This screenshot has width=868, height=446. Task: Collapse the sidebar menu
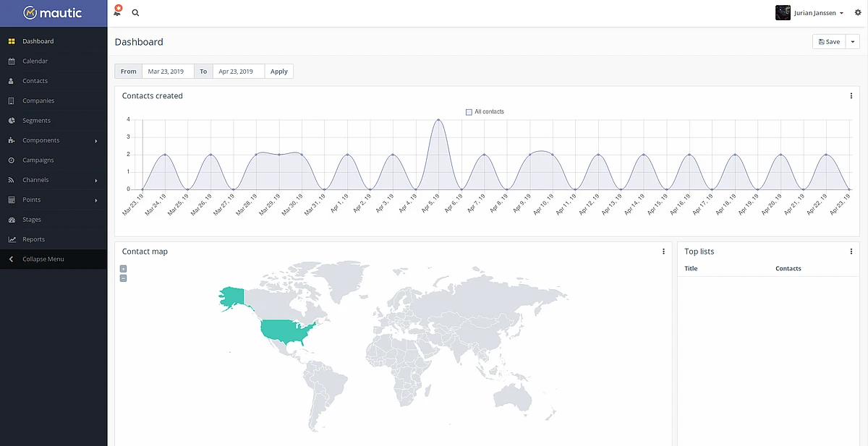click(x=43, y=259)
